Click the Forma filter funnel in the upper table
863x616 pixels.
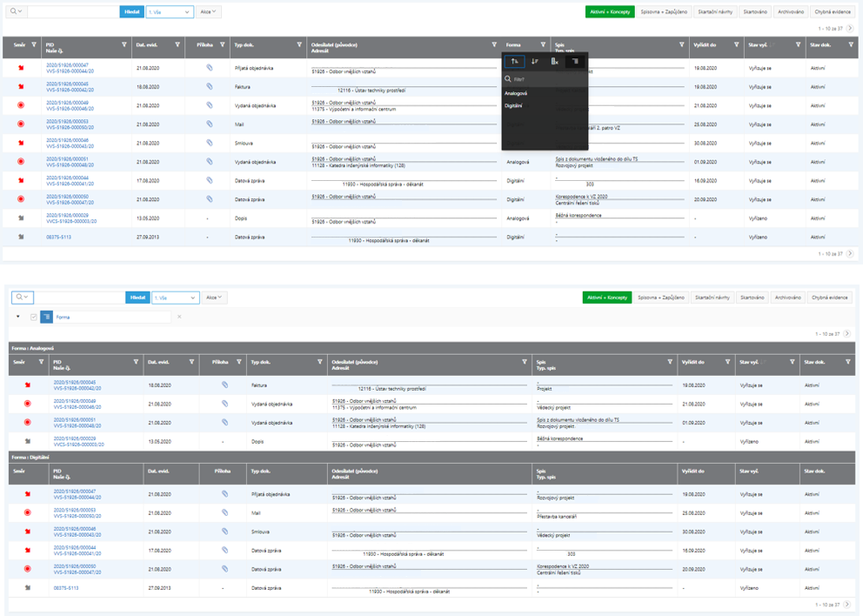543,44
